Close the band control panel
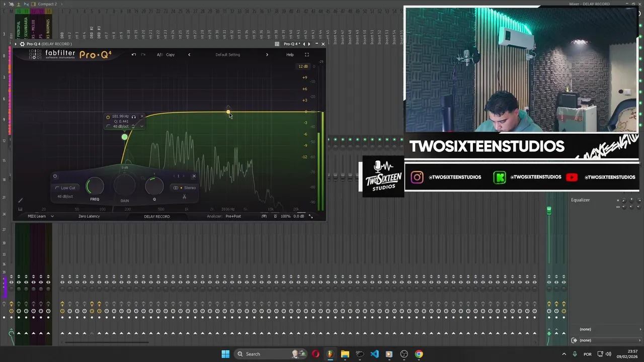This screenshot has height=362, width=644. (194, 176)
